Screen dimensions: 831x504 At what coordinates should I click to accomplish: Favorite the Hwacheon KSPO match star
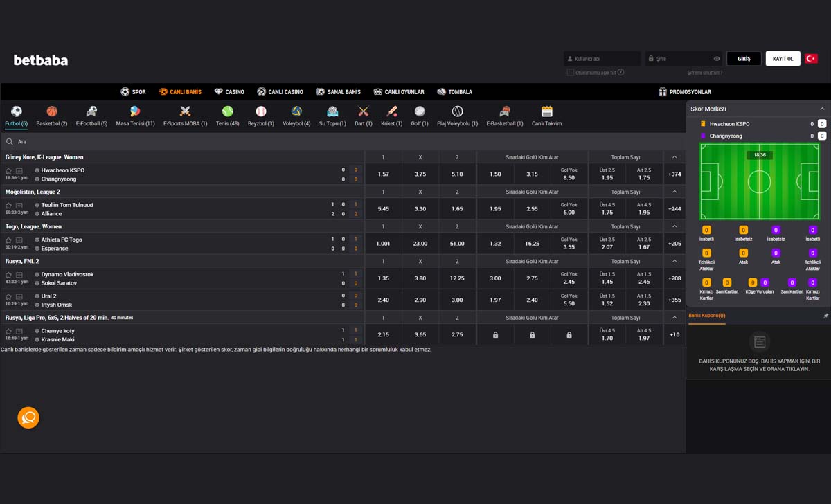tap(9, 170)
